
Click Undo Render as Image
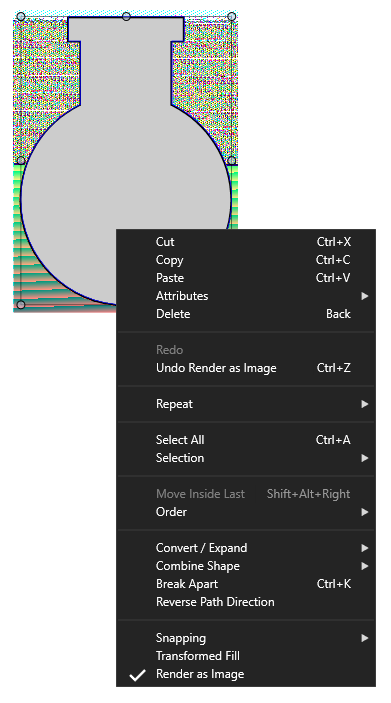pyautogui.click(x=246, y=368)
